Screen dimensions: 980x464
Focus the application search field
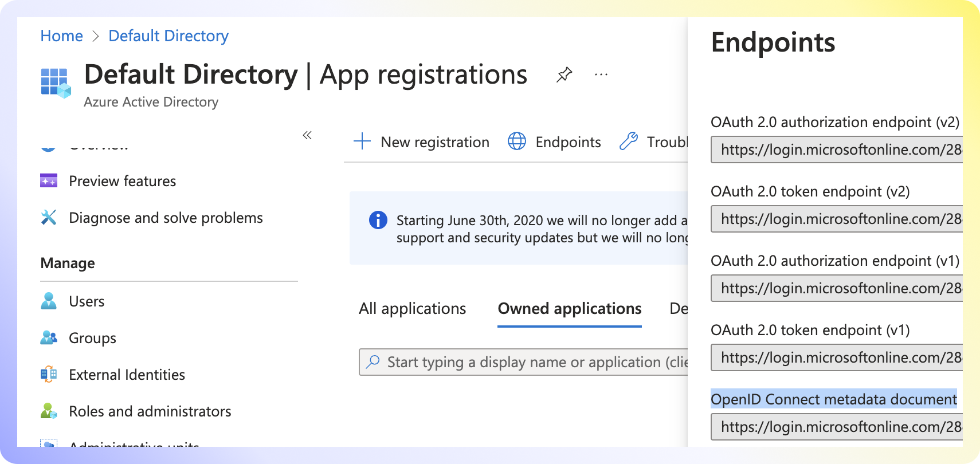tap(524, 362)
